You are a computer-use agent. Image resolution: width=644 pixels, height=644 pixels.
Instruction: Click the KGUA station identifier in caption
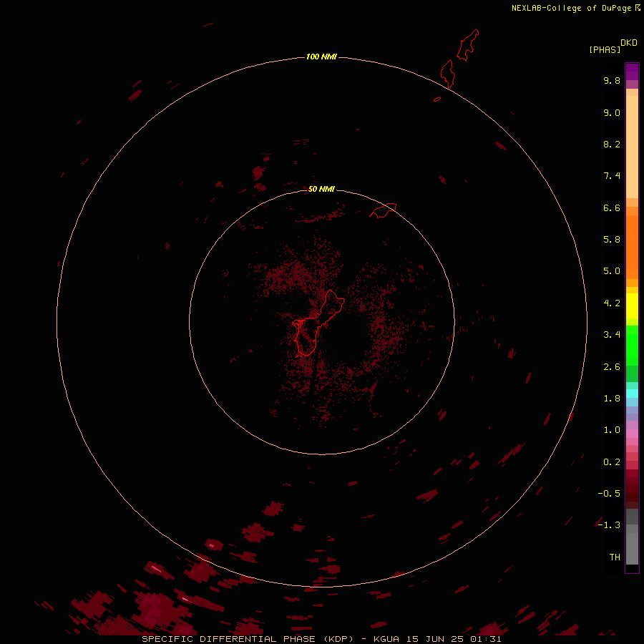(x=386, y=639)
